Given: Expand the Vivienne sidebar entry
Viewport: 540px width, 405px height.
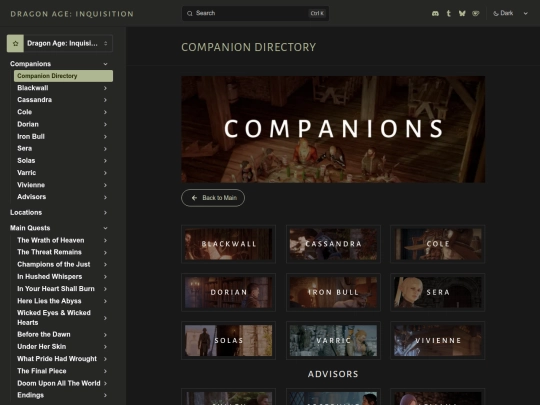Looking at the screenshot, I should [x=105, y=185].
